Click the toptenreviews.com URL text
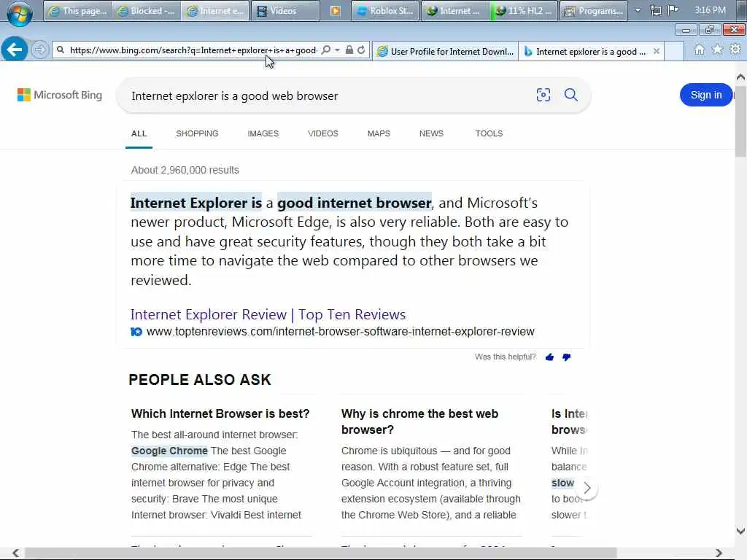This screenshot has width=747, height=560. pyautogui.click(x=340, y=332)
